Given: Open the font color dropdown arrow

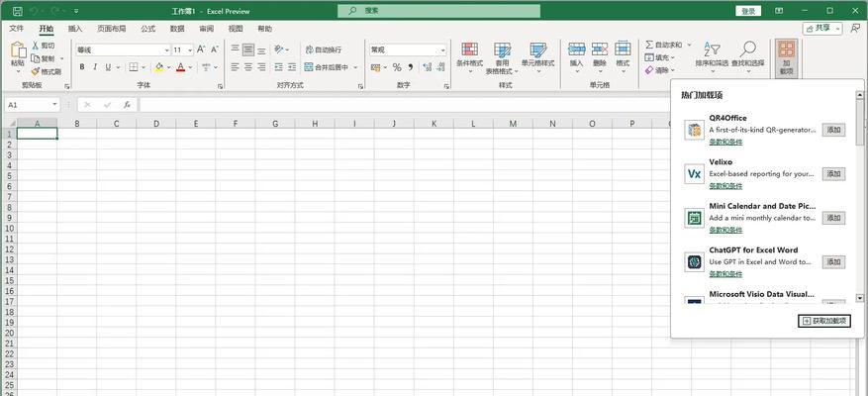Looking at the screenshot, I should [x=190, y=67].
